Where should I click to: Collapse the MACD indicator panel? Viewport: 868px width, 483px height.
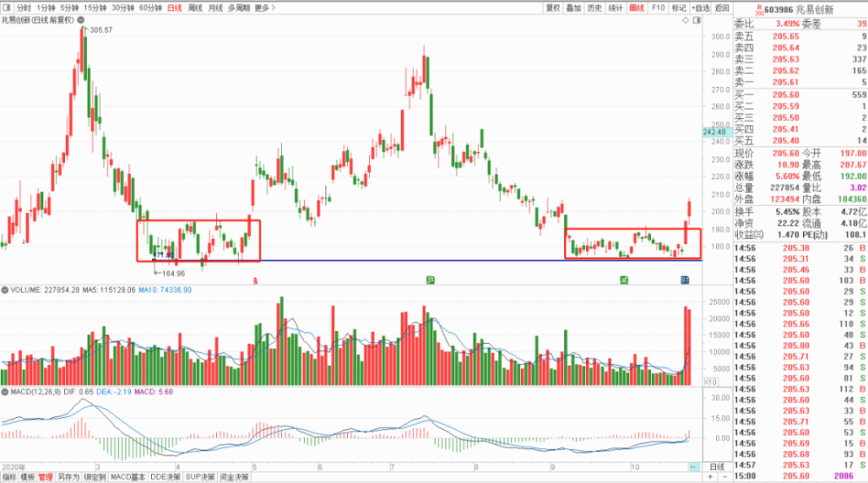click(x=5, y=392)
